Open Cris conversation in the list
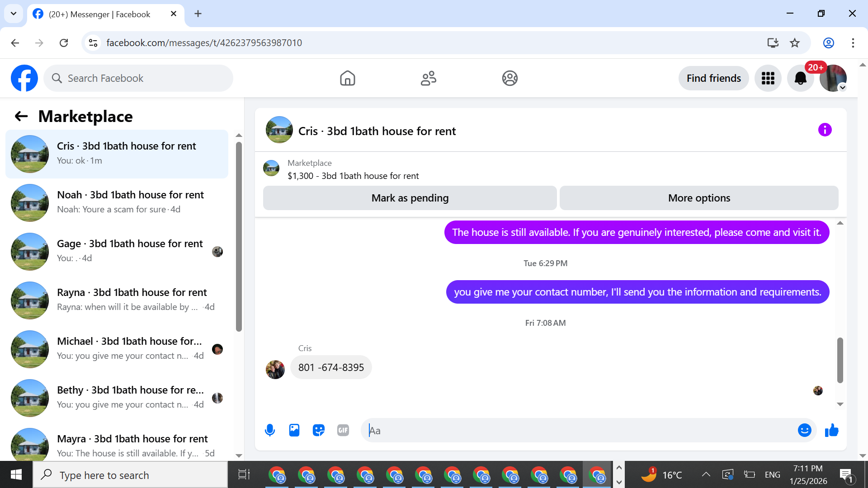 coord(117,154)
